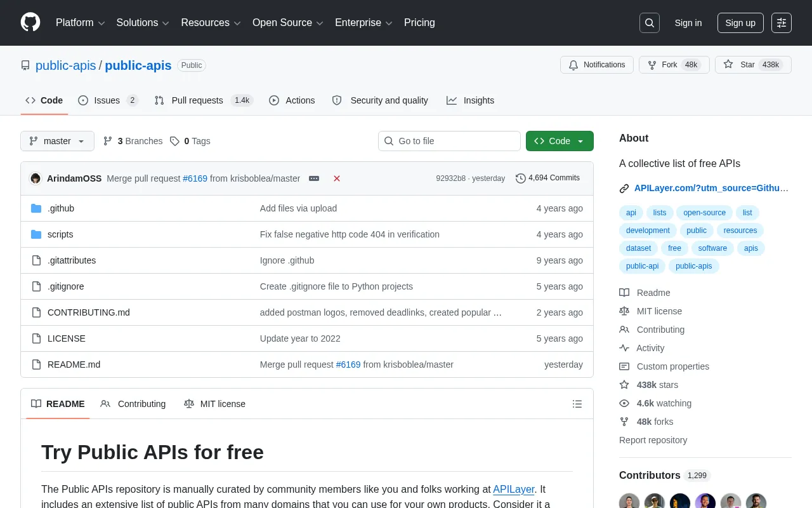Image resolution: width=812 pixels, height=508 pixels.
Task: Click the repository icon beside public-apis
Action: coord(25,65)
